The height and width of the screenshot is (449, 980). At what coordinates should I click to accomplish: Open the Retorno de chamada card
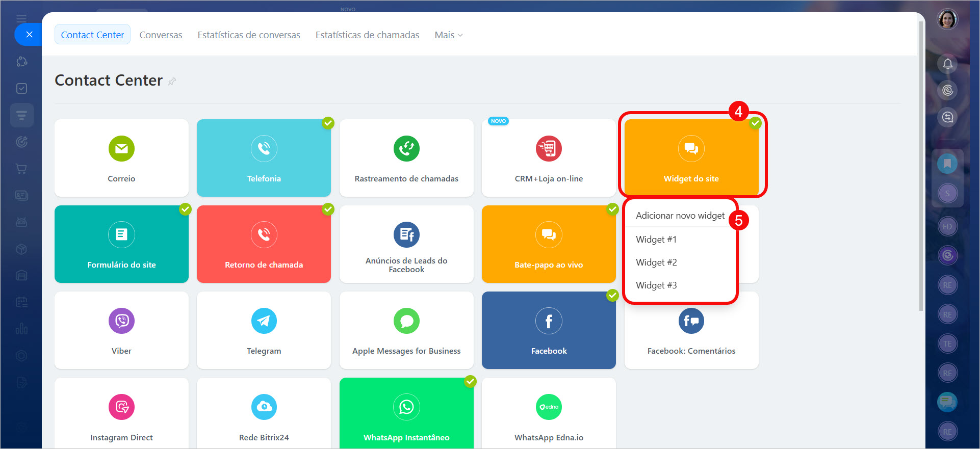click(x=264, y=244)
